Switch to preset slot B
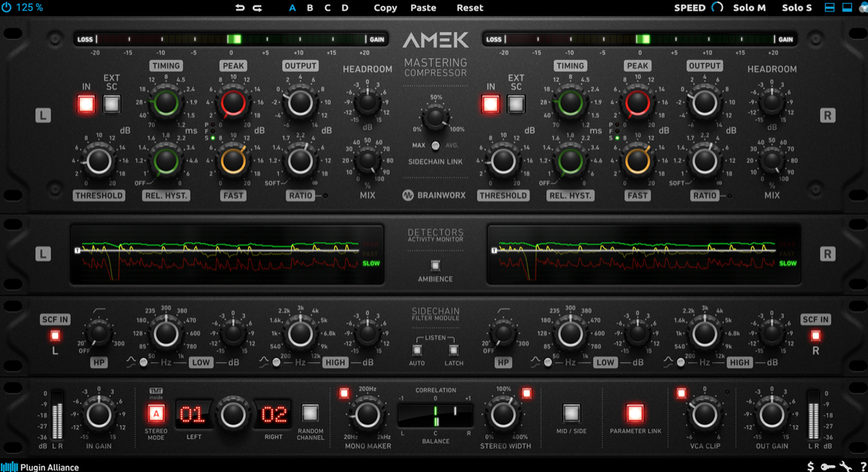868x472 pixels. [x=309, y=8]
